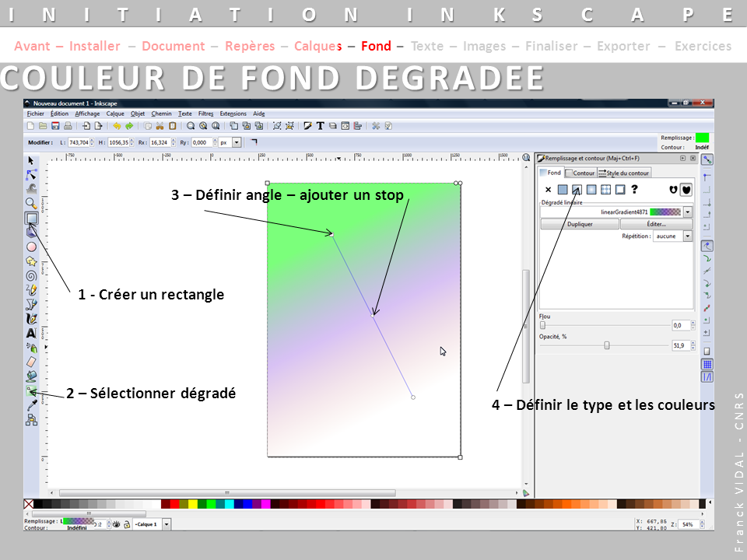747x560 pixels.
Task: Open the XML editor icon
Action: [x=345, y=126]
